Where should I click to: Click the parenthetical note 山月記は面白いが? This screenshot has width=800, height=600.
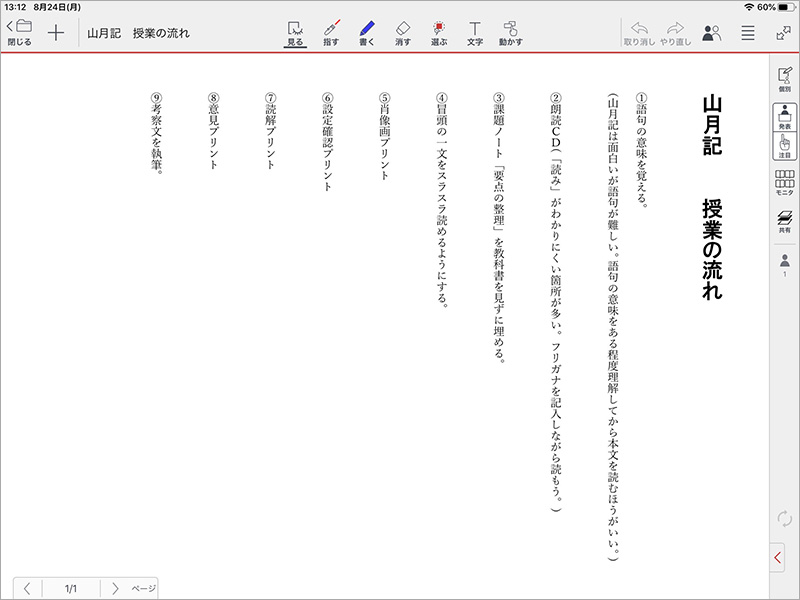(x=613, y=327)
